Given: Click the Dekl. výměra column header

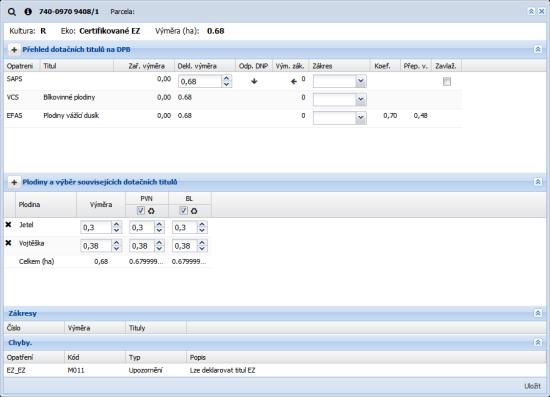Looking at the screenshot, I should point(205,66).
